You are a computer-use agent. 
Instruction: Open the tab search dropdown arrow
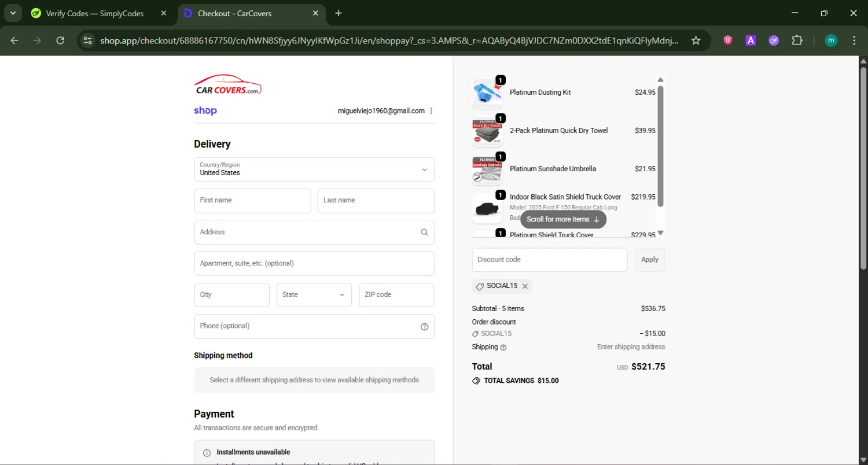tap(13, 13)
